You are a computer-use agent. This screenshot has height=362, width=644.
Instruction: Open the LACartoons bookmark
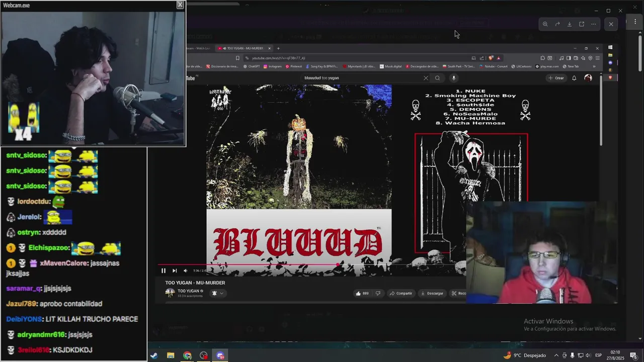(x=521, y=66)
